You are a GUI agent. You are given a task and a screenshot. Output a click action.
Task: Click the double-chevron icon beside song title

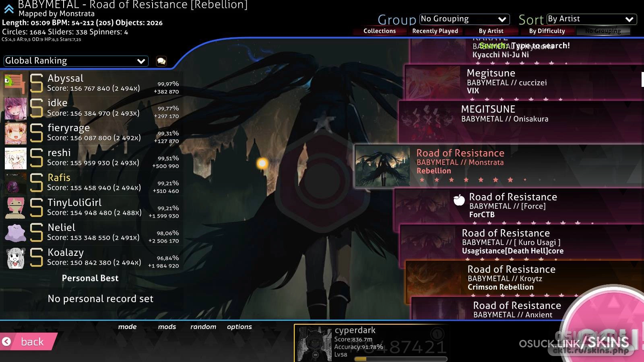click(x=9, y=9)
